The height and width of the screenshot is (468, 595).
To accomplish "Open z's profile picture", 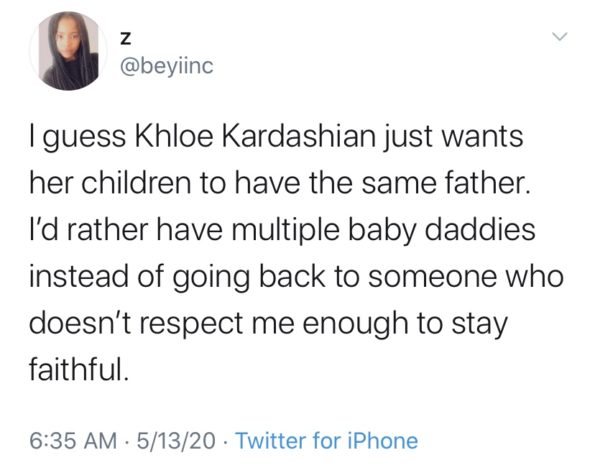I will (68, 51).
